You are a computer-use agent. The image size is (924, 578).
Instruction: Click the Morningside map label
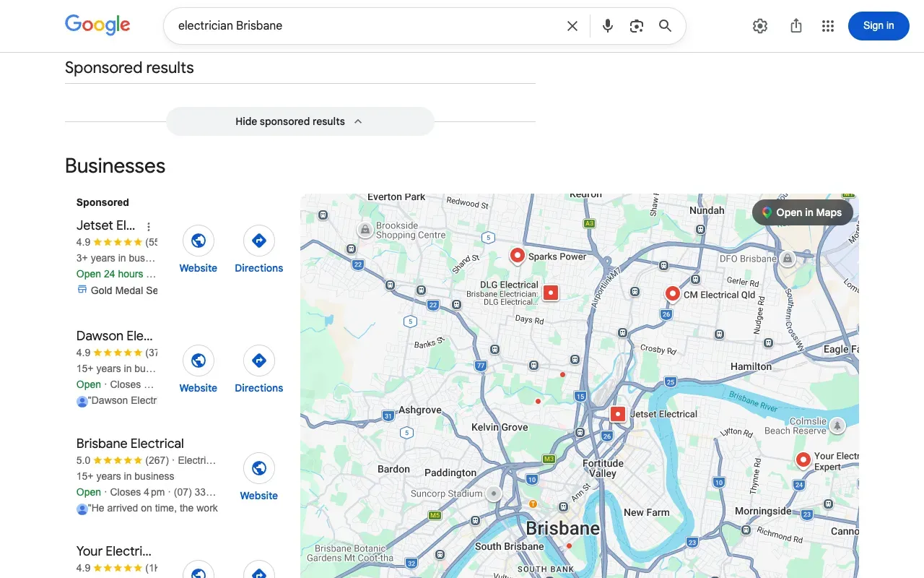click(x=763, y=511)
